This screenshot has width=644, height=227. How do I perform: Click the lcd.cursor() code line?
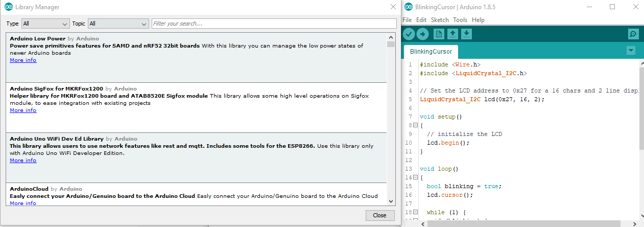[450, 195]
